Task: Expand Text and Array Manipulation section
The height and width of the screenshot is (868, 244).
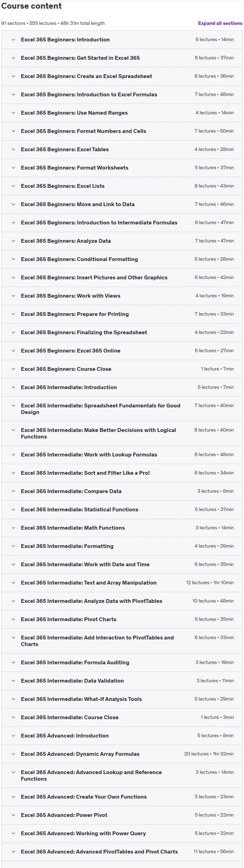Action: click(x=122, y=583)
